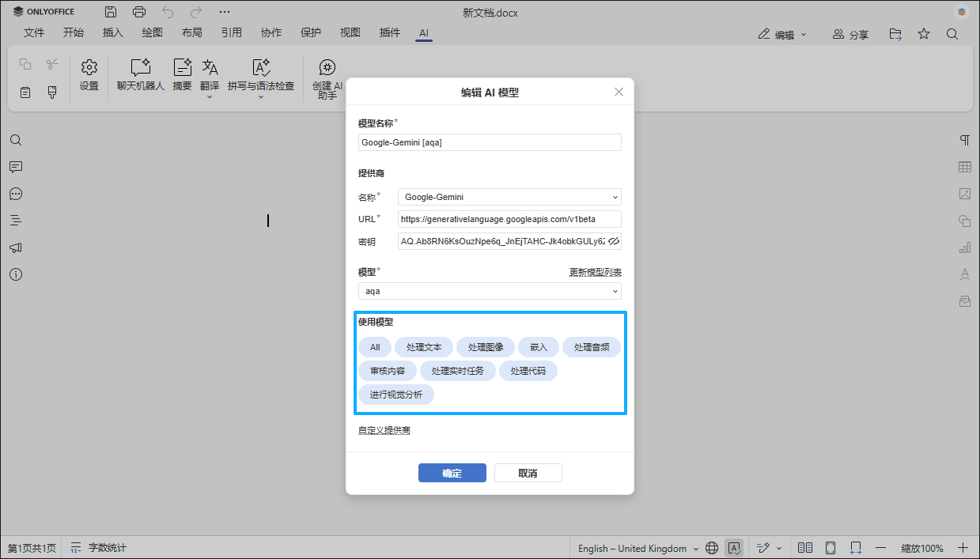The image size is (980, 559).
Task: Click the 模型名称 input field
Action: 489,142
